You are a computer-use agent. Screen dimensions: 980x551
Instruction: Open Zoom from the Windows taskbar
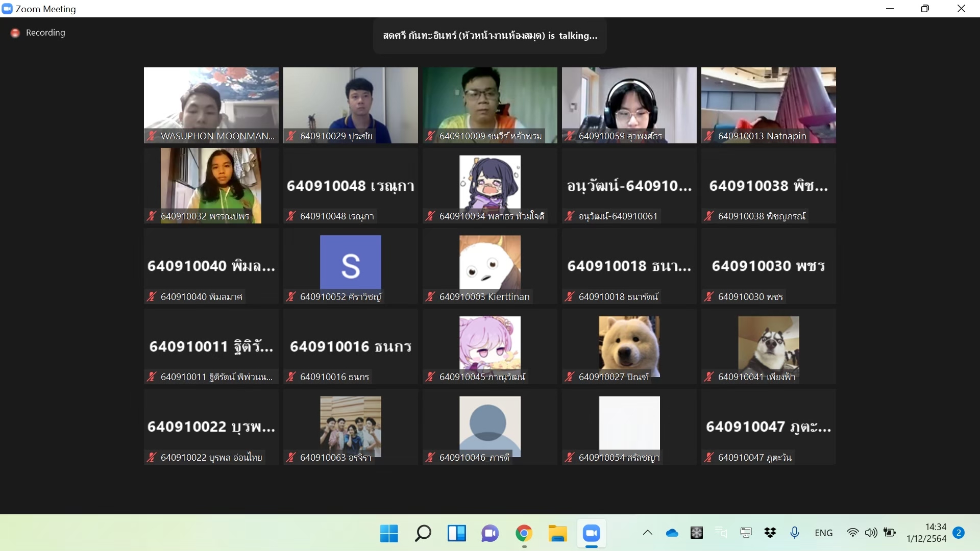pos(591,533)
